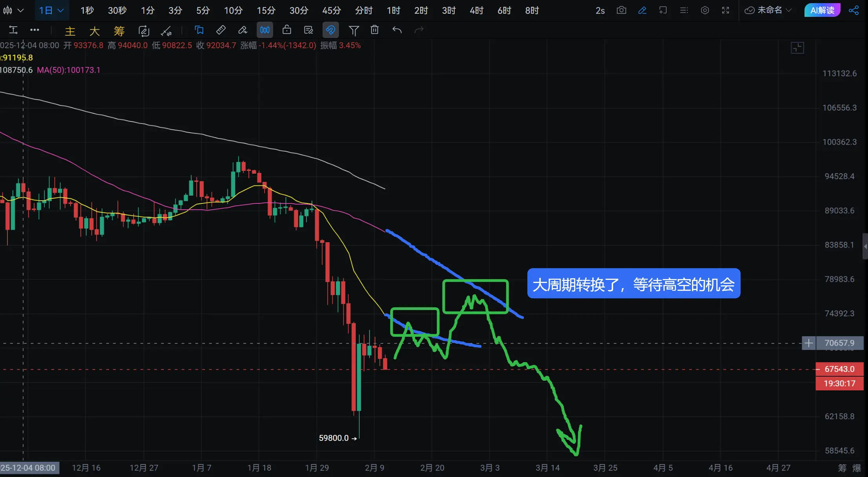Click the blue annotation 大周期转换了 text box

coord(633,284)
